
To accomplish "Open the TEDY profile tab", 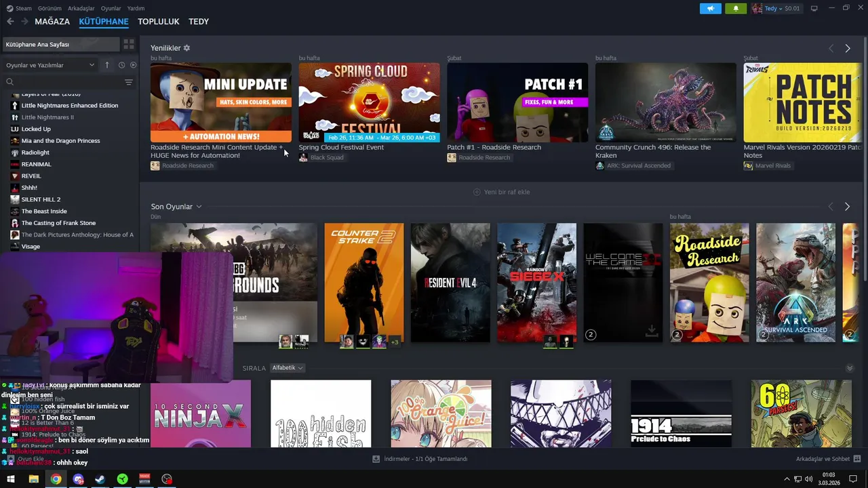I will coord(199,22).
